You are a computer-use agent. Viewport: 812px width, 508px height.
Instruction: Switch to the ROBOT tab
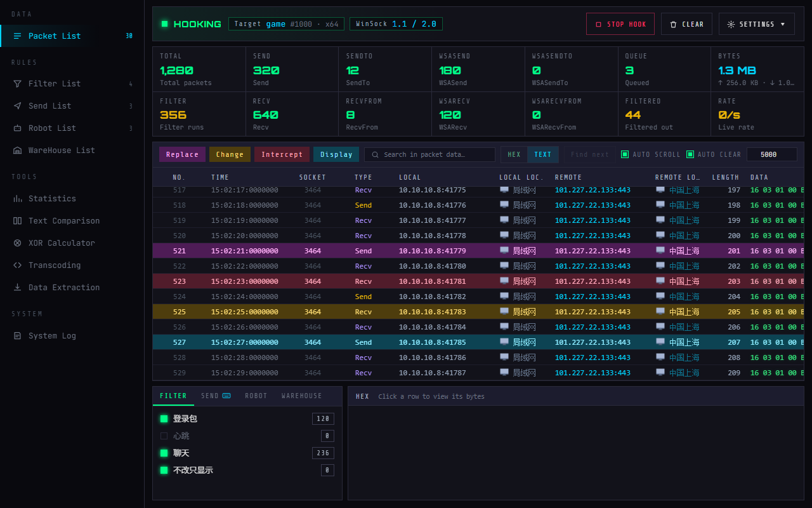coord(256,396)
